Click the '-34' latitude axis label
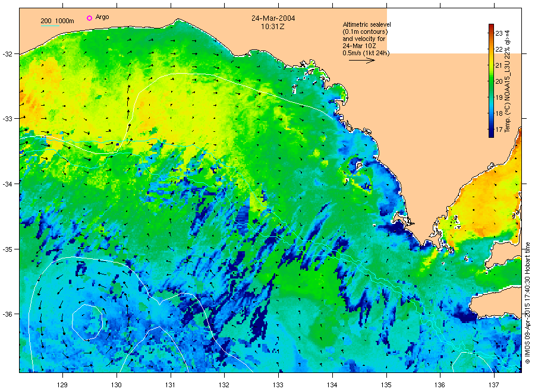The width and height of the screenshot is (535, 392). point(7,184)
